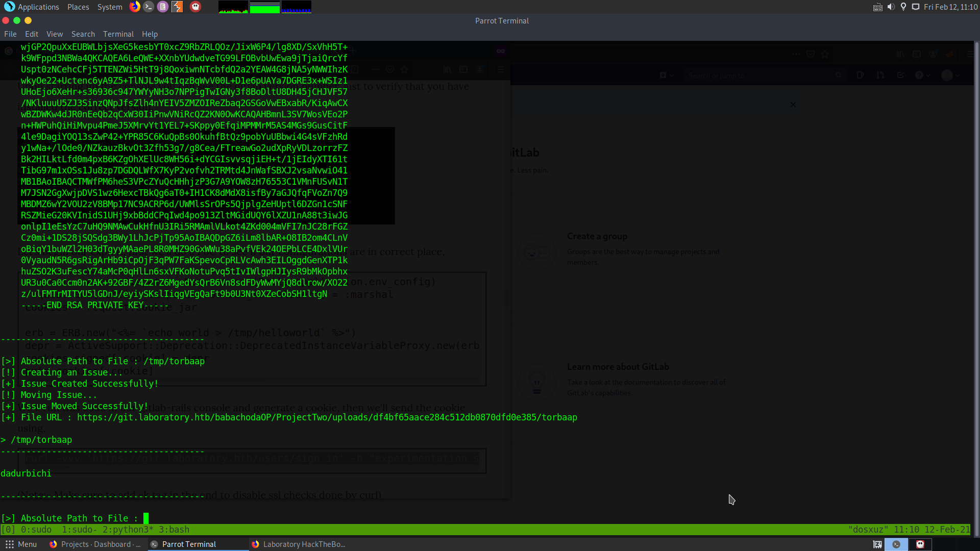Click the green CPU system monitor graph

(233, 7)
